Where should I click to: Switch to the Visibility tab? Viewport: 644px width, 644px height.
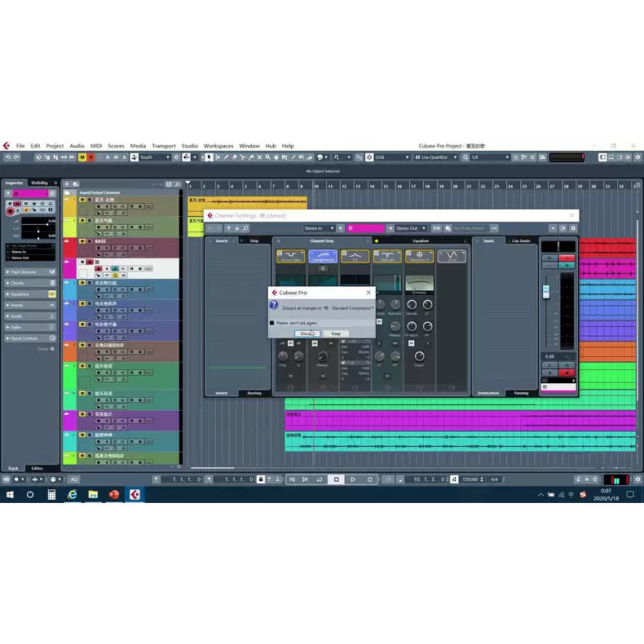39,183
